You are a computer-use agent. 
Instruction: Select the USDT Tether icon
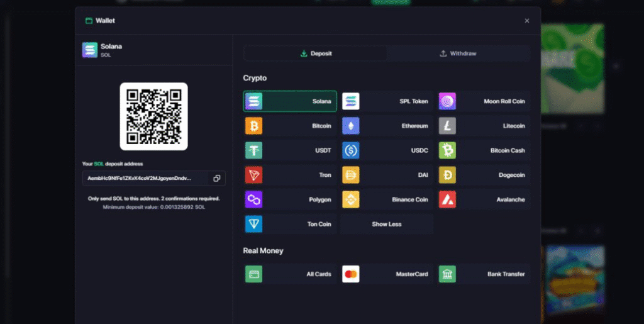coord(253,150)
